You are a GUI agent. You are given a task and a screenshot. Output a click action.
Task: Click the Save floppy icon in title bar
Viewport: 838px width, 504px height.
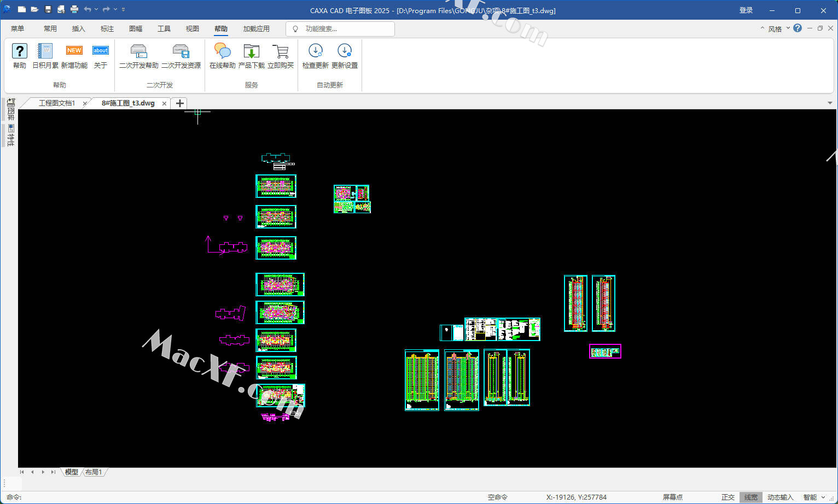48,9
